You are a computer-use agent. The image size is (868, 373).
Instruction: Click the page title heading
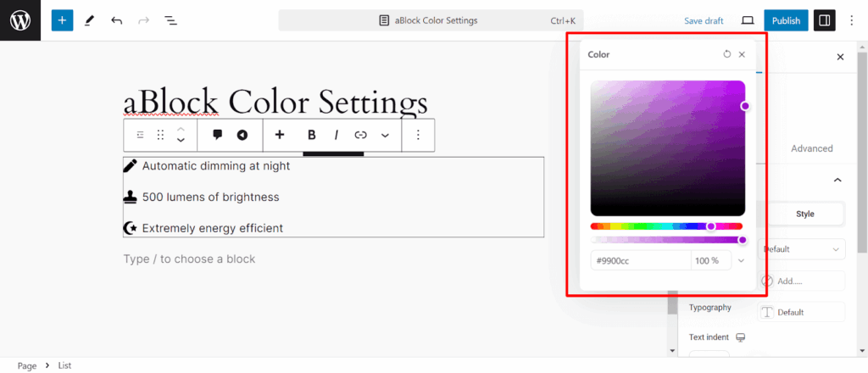[x=275, y=103]
